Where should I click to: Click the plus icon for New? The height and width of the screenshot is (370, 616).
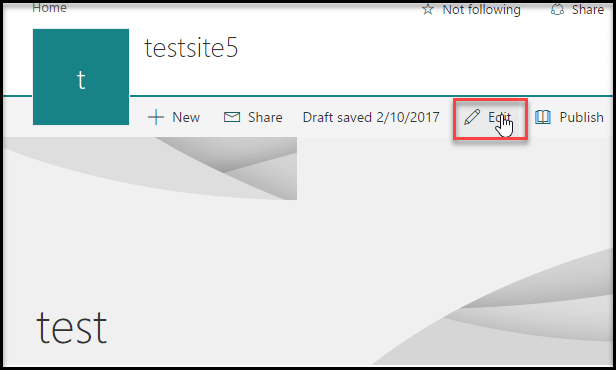[x=156, y=117]
